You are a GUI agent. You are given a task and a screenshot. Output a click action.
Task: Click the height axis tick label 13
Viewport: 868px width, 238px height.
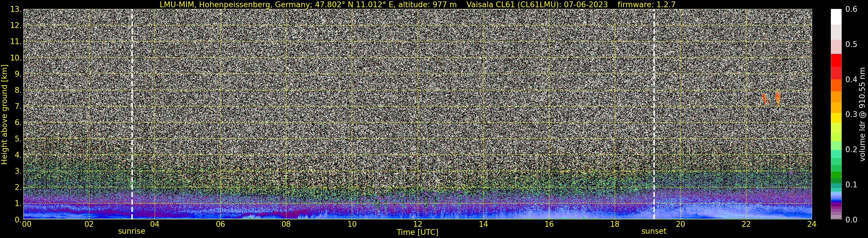click(16, 10)
